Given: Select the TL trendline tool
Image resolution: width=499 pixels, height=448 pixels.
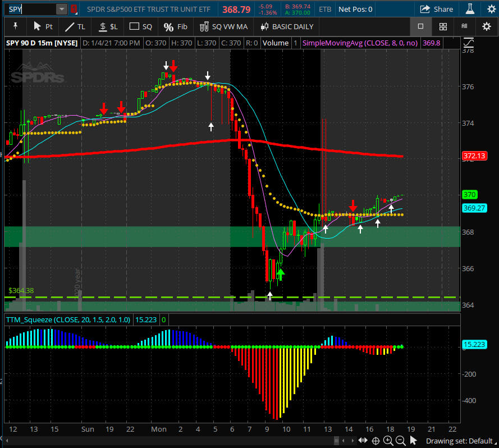Looking at the screenshot, I should pyautogui.click(x=75, y=26).
